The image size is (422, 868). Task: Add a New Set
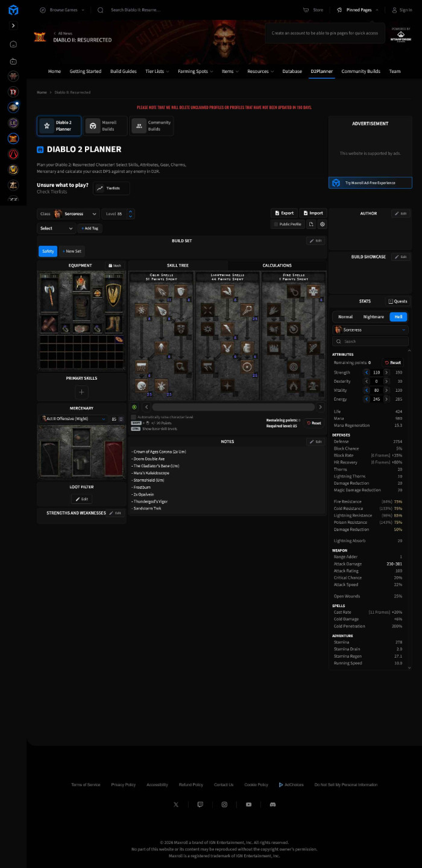(x=72, y=251)
